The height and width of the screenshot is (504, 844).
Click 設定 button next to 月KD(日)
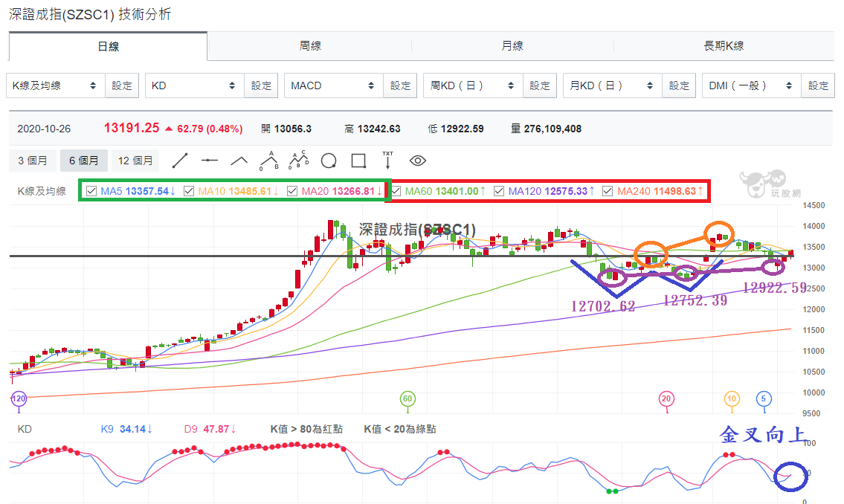pyautogui.click(x=679, y=85)
